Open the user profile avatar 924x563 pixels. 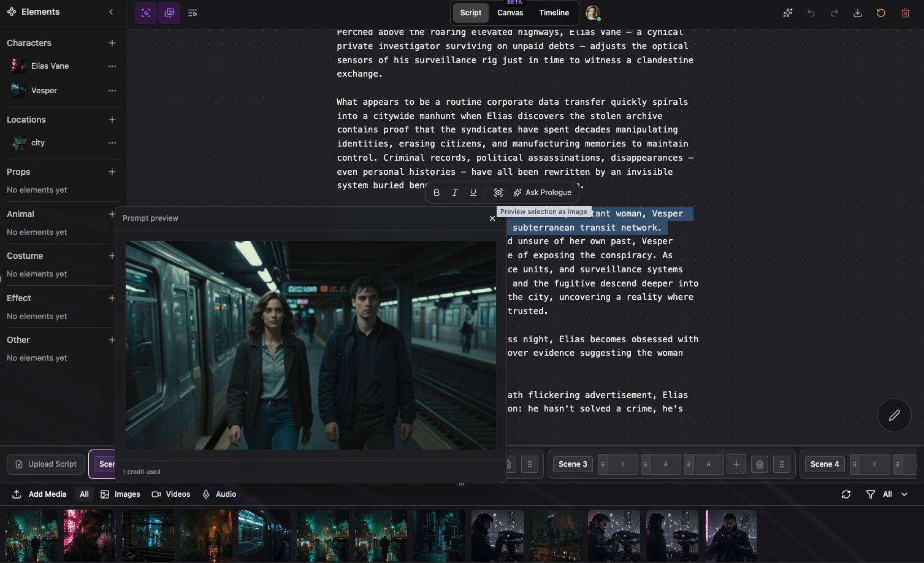click(592, 13)
